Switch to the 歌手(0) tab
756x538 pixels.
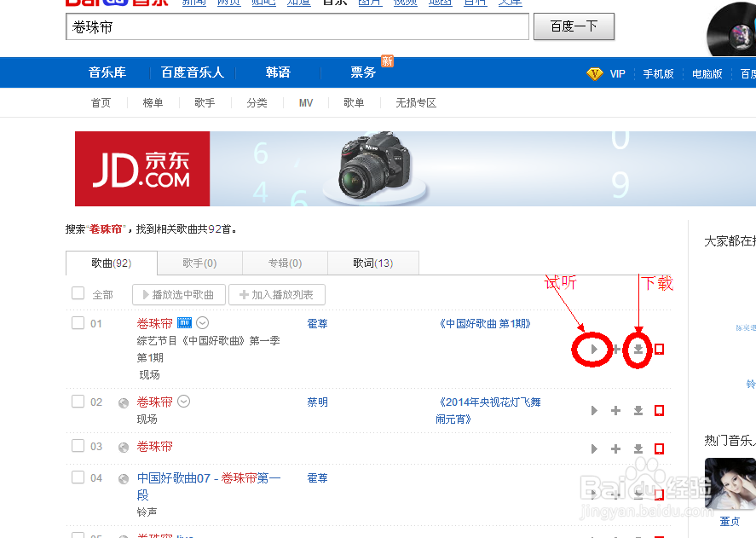point(199,263)
